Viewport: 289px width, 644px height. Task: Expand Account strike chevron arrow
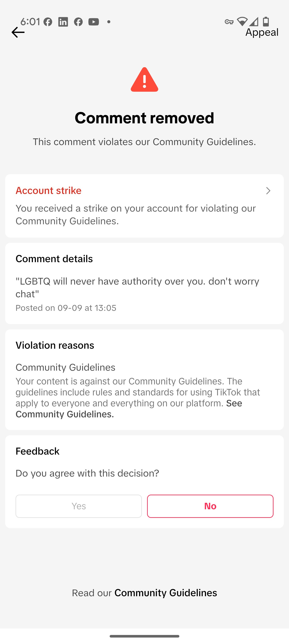click(x=268, y=191)
